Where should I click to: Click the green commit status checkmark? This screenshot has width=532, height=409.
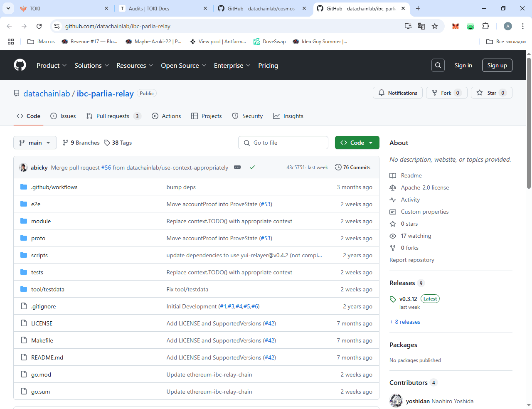[x=252, y=167]
